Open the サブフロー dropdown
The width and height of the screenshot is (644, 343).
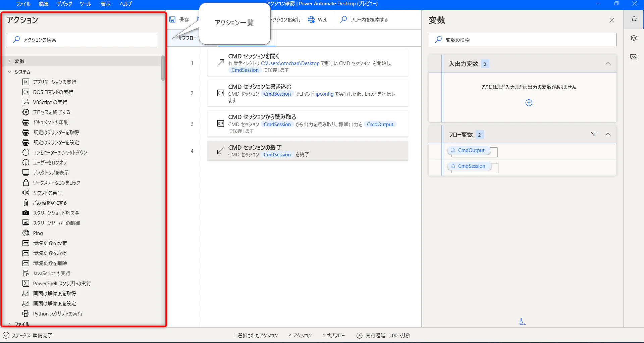tap(187, 38)
